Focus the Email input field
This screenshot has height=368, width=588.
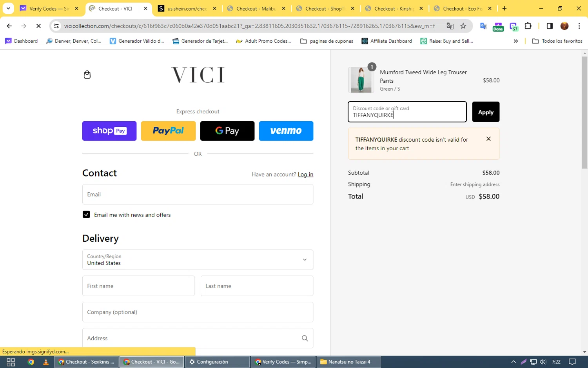(198, 194)
